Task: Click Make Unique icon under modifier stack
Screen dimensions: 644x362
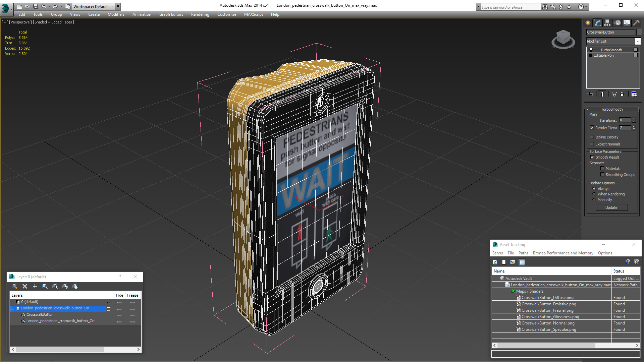Action: click(x=614, y=94)
